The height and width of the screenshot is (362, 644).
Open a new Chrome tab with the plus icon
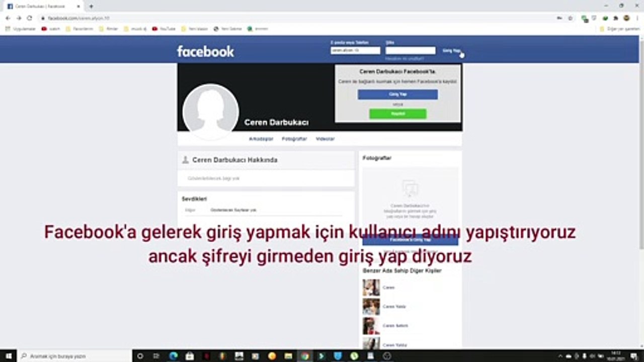point(91,6)
